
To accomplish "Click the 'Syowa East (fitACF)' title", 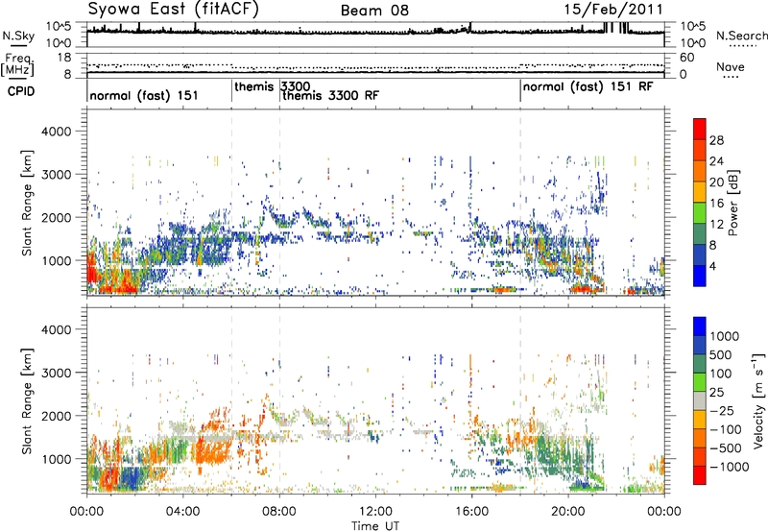I will [x=173, y=9].
